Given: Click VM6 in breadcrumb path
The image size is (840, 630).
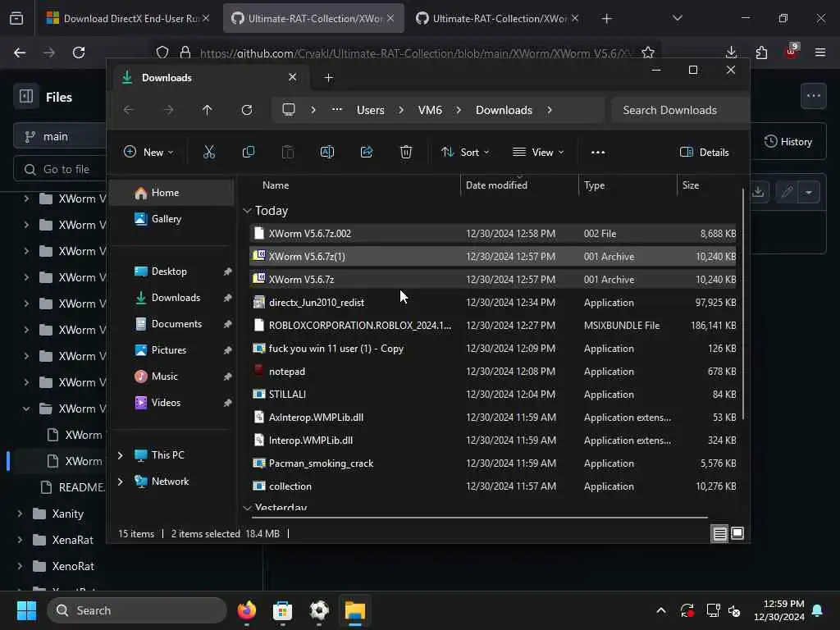Looking at the screenshot, I should click(x=430, y=110).
